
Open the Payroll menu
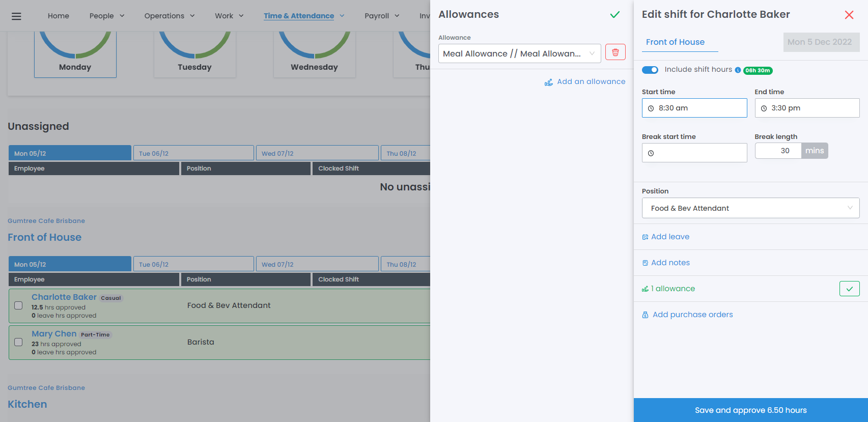(382, 16)
